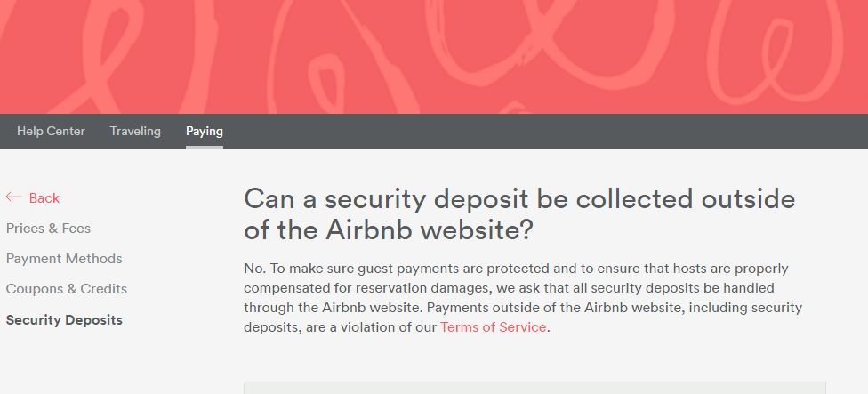Click "of the Airbnb website?" heading line
The width and height of the screenshot is (868, 394).
pyautogui.click(x=388, y=229)
